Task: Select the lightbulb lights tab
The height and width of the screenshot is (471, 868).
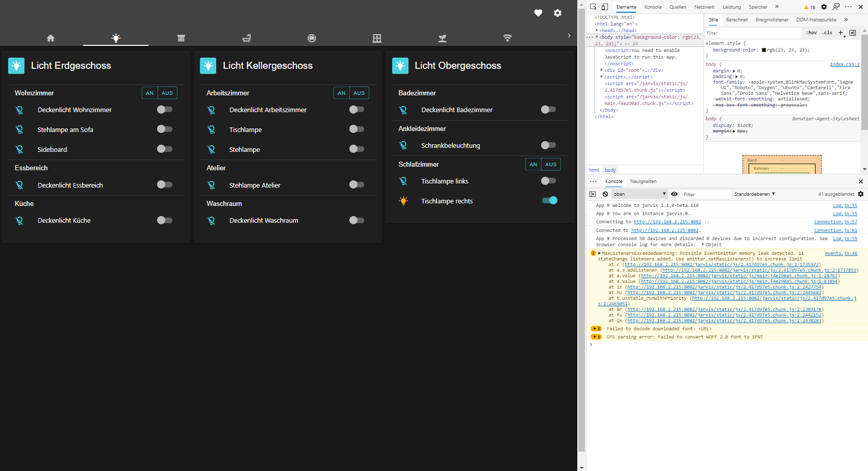Action: [116, 38]
